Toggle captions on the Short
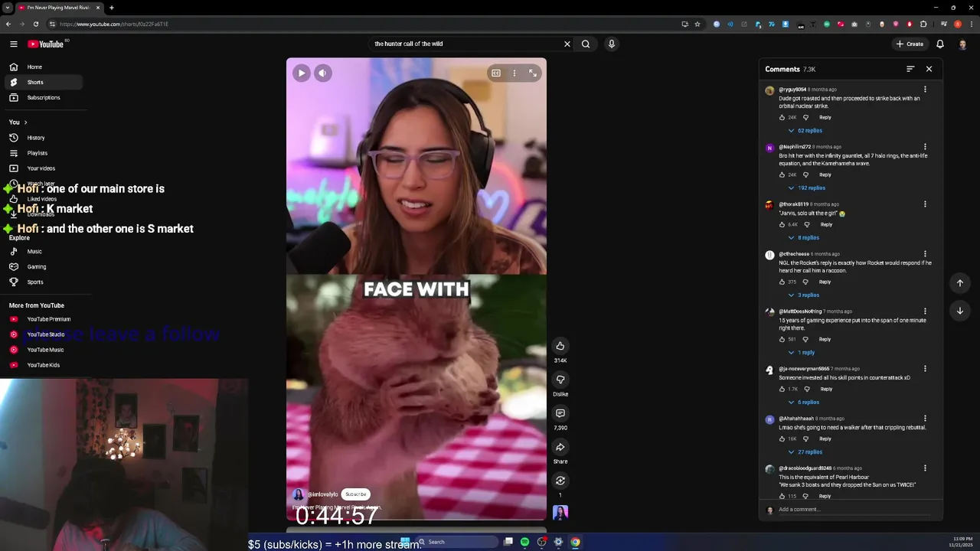Viewport: 980px width, 551px height. (x=496, y=73)
